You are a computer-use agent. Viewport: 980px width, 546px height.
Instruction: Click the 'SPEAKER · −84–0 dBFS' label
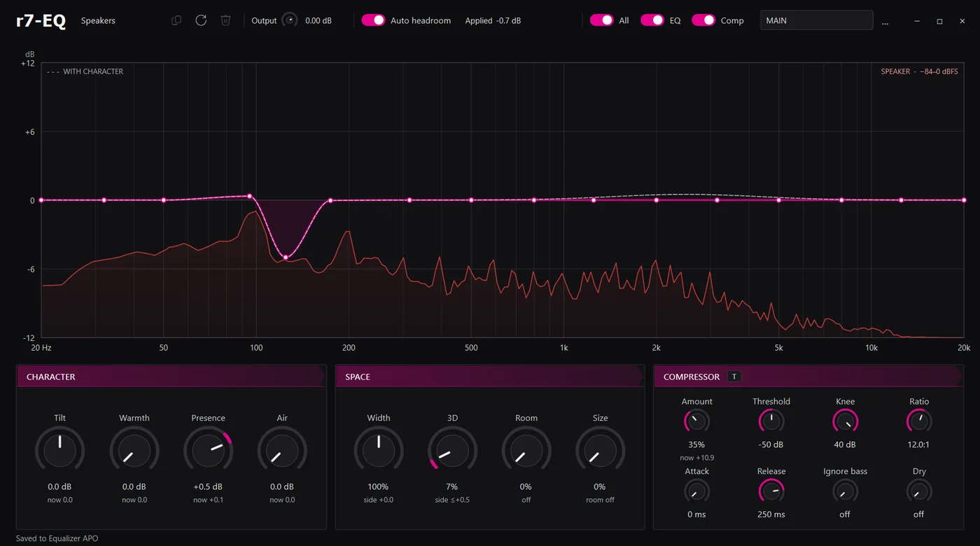tap(919, 71)
